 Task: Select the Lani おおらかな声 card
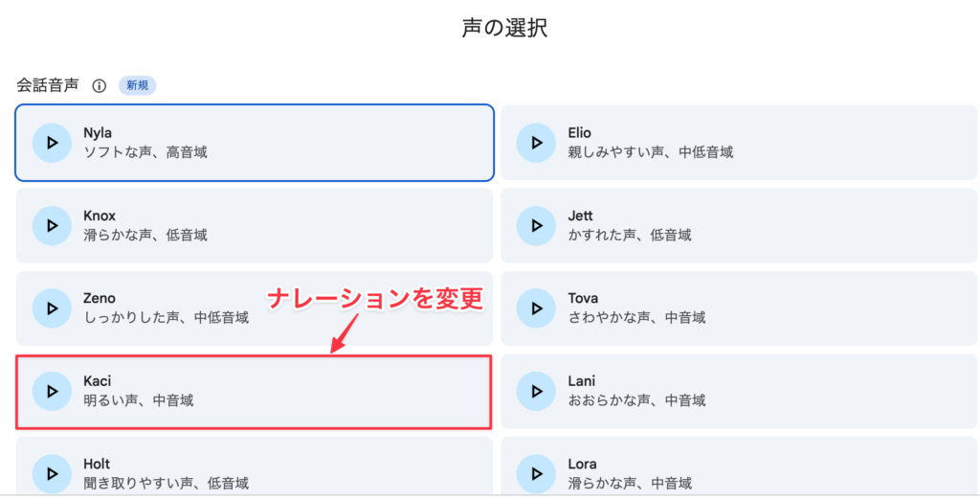tap(739, 391)
